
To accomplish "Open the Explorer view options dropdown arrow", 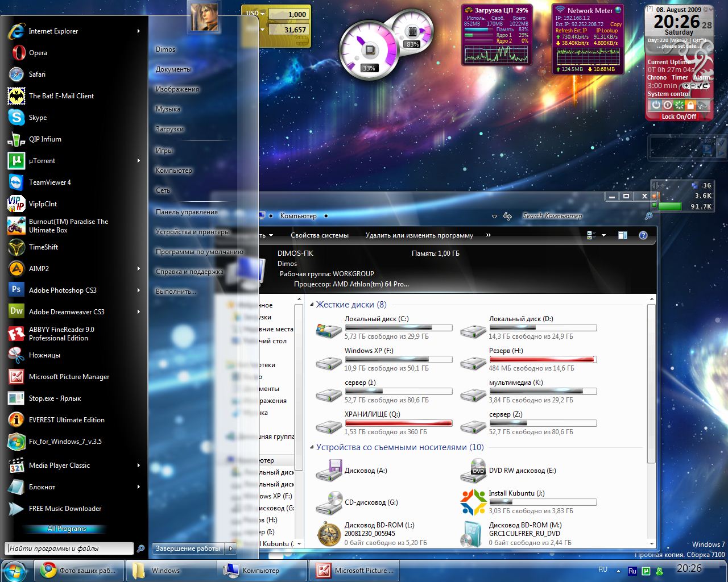I will pos(603,235).
